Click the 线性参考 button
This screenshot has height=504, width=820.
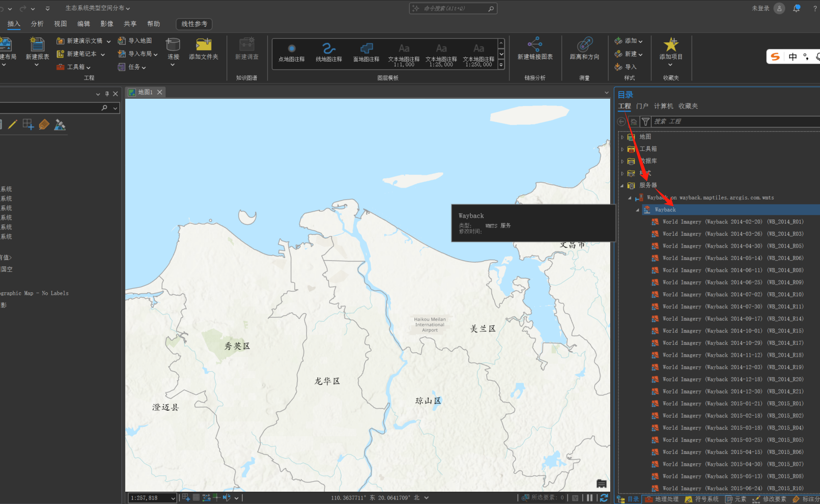194,24
